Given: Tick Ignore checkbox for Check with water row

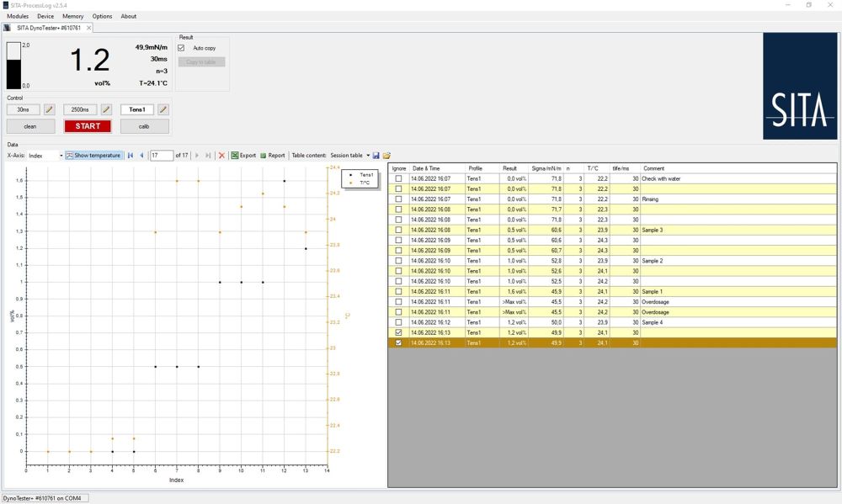Looking at the screenshot, I should (398, 178).
